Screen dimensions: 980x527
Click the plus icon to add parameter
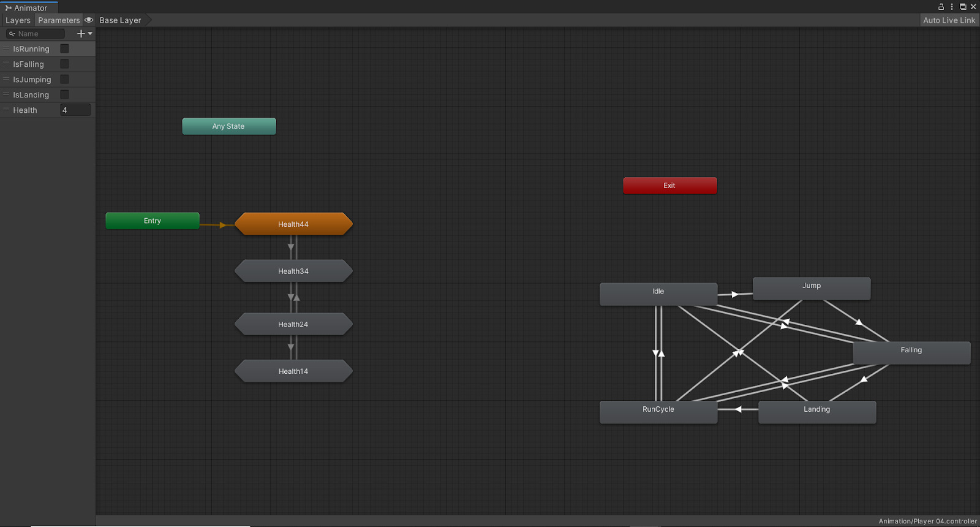81,34
